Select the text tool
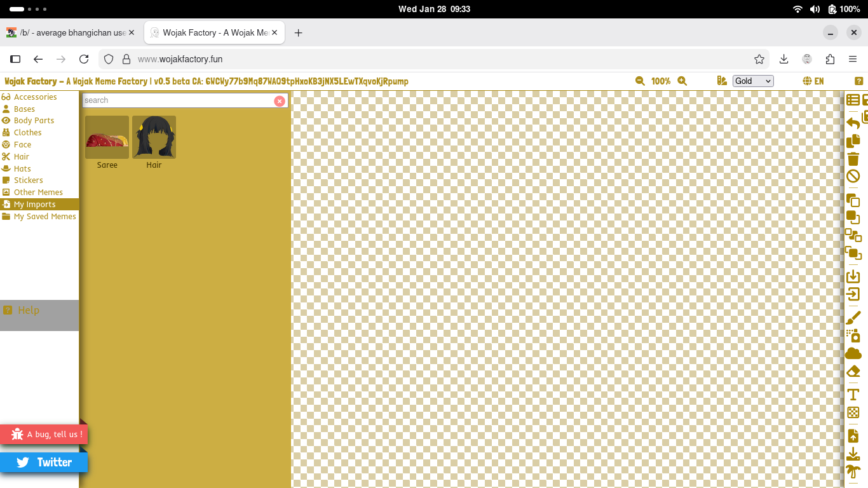868x488 pixels. [853, 394]
